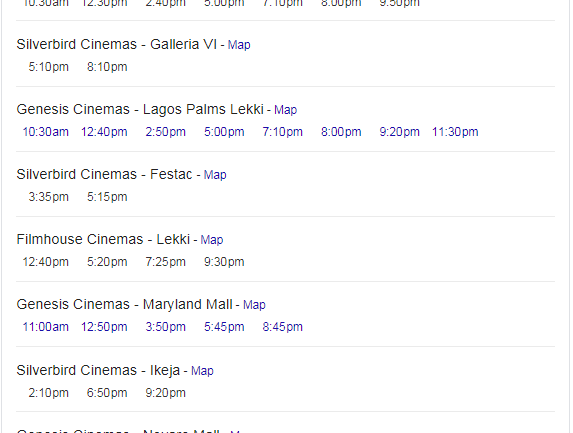The width and height of the screenshot is (573, 433).
Task: Select 10:30am showtime at Lagos Palms Lekki
Action: (x=46, y=132)
